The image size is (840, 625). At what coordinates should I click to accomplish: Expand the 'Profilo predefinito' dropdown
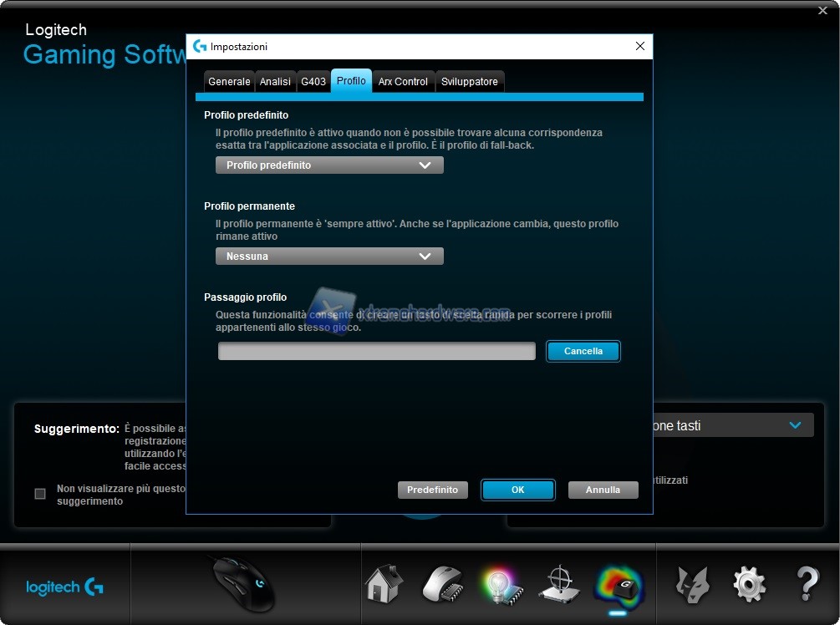(329, 165)
